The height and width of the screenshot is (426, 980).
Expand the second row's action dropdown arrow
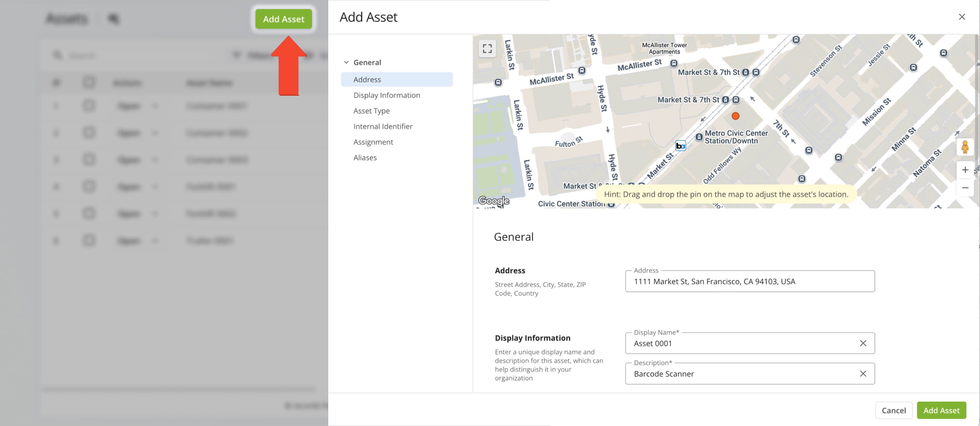pyautogui.click(x=155, y=133)
